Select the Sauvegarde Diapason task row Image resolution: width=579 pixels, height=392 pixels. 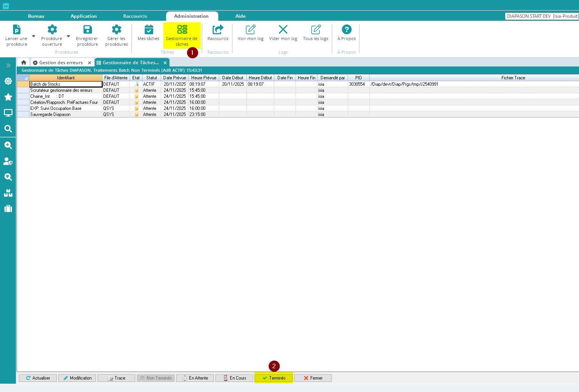tap(50, 114)
